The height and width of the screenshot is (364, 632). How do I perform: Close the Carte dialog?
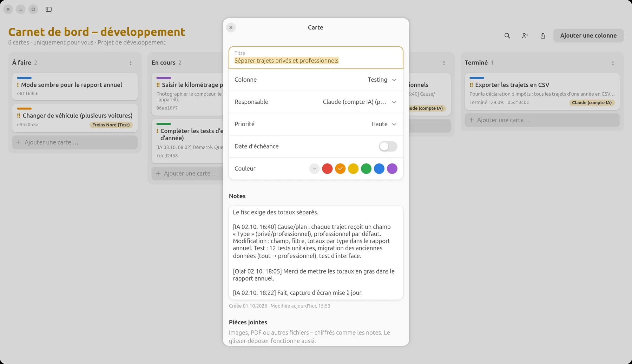click(231, 27)
